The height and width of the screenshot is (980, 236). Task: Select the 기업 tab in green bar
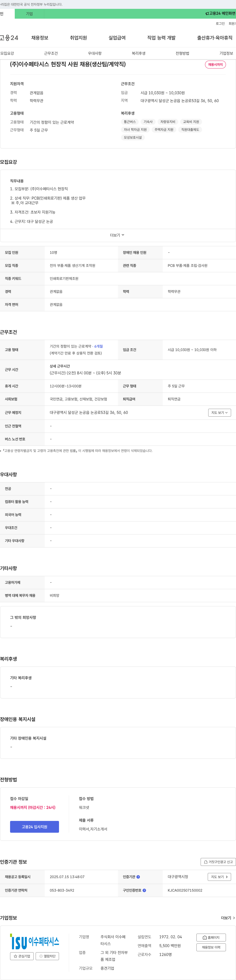pos(29,14)
